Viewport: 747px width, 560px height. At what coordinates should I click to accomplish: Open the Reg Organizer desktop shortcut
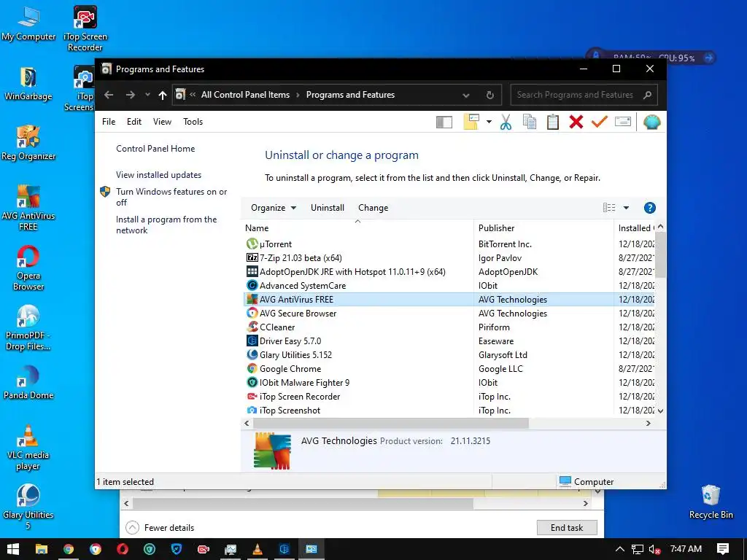coord(28,144)
